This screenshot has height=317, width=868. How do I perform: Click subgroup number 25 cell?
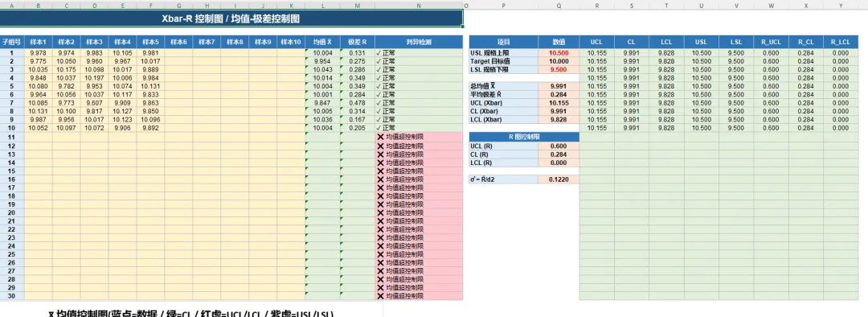click(x=11, y=254)
